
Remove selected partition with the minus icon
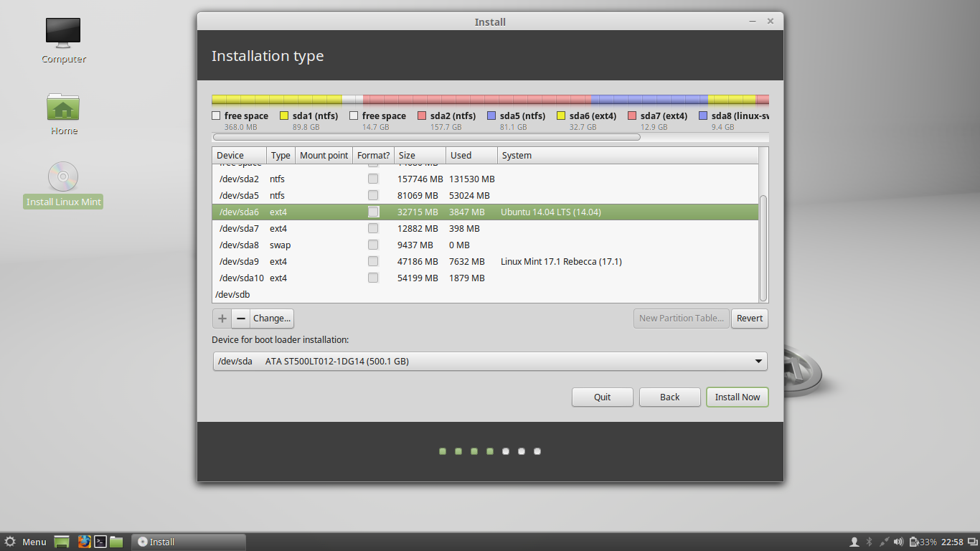(240, 318)
